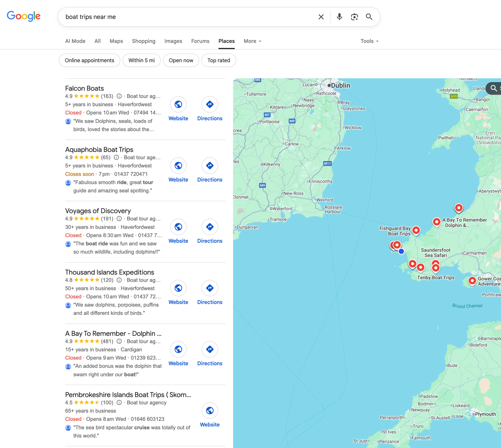Image resolution: width=501 pixels, height=448 pixels.
Task: Switch to the Maps tab
Action: point(116,41)
